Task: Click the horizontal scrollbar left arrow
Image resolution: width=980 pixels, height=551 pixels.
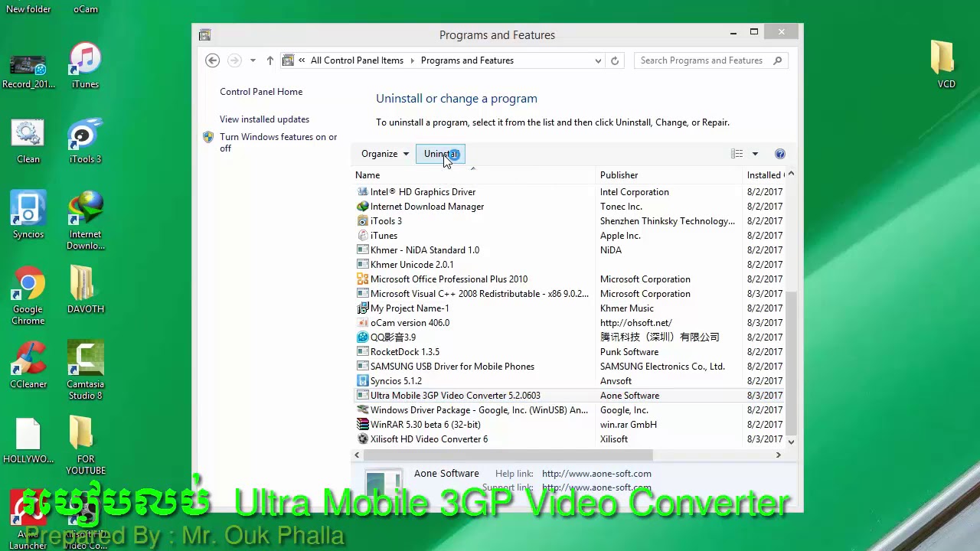Action: pyautogui.click(x=357, y=455)
